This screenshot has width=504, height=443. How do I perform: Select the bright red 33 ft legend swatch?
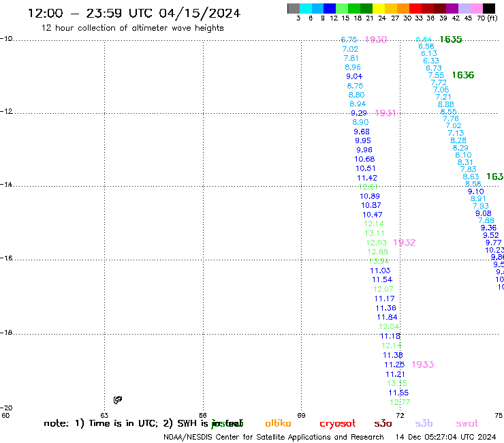coord(415,8)
